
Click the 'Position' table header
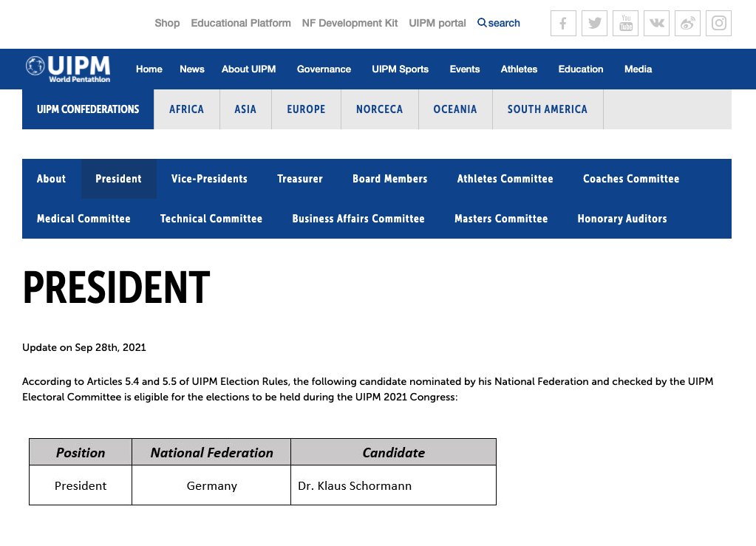[81, 452]
